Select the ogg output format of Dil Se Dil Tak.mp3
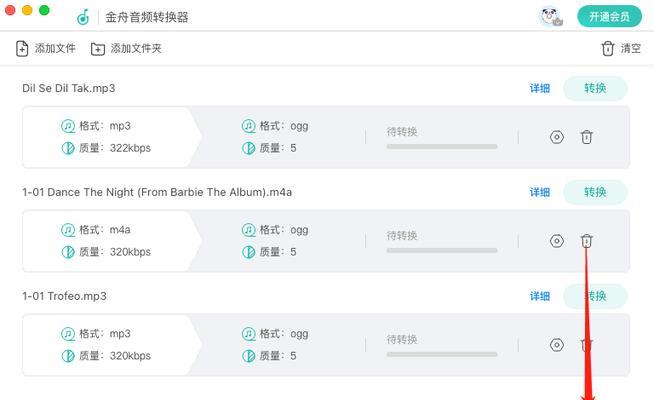This screenshot has height=400, width=654. (299, 126)
